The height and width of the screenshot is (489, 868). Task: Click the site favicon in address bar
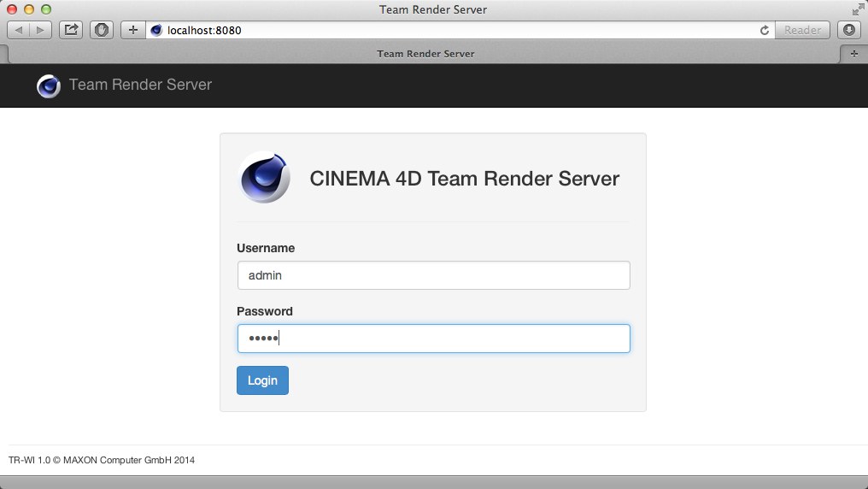click(156, 30)
